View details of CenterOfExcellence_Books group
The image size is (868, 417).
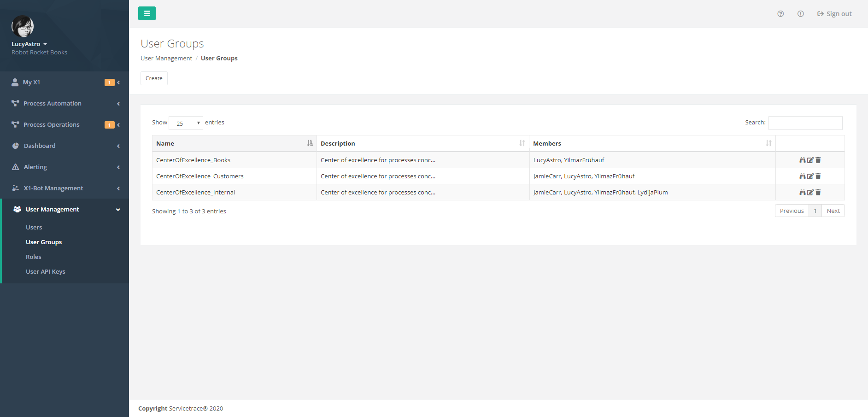802,160
